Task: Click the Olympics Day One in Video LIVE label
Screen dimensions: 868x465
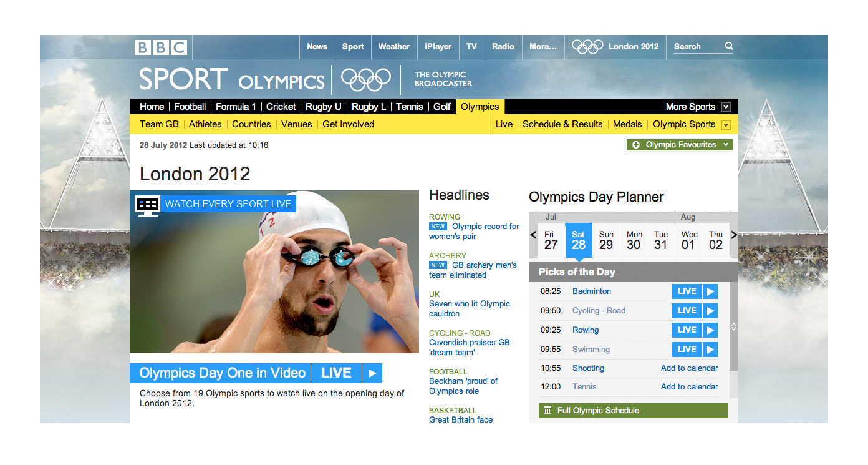Action: pyautogui.click(x=336, y=373)
